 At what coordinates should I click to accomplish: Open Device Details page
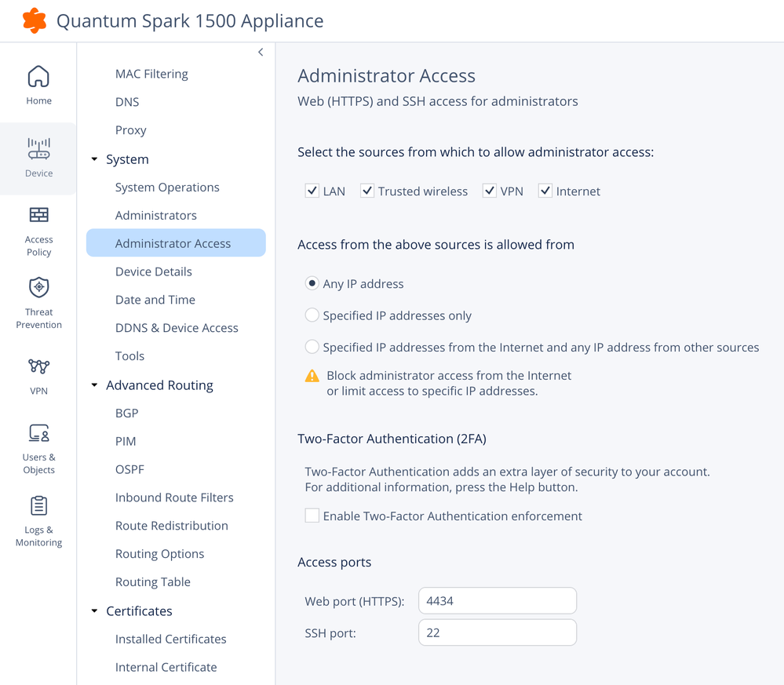coord(154,271)
